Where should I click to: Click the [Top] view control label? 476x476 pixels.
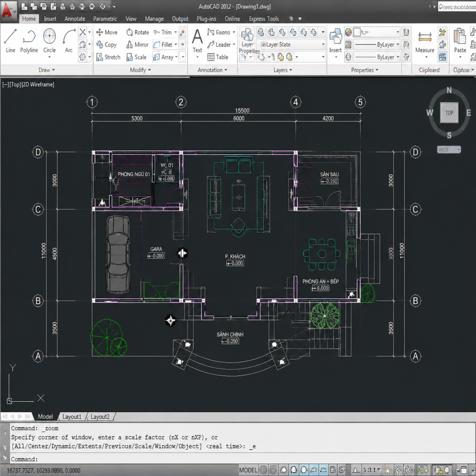point(15,85)
